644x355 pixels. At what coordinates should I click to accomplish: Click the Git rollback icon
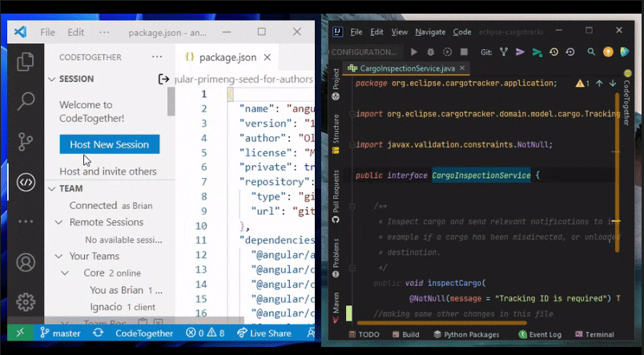click(570, 52)
